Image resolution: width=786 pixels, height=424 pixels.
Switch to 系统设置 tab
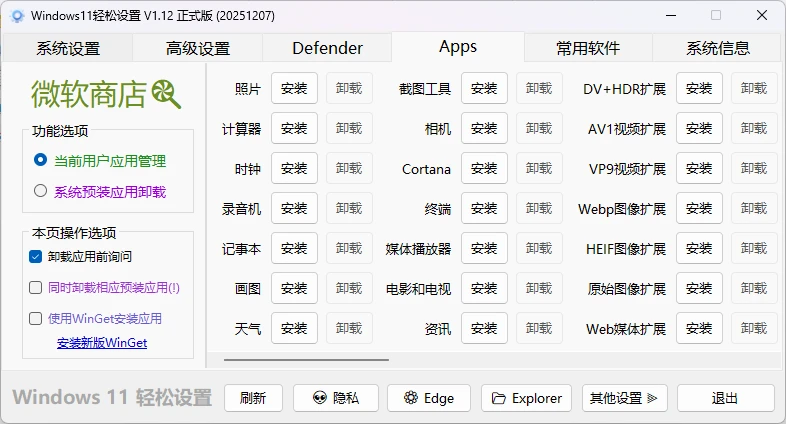[68, 48]
